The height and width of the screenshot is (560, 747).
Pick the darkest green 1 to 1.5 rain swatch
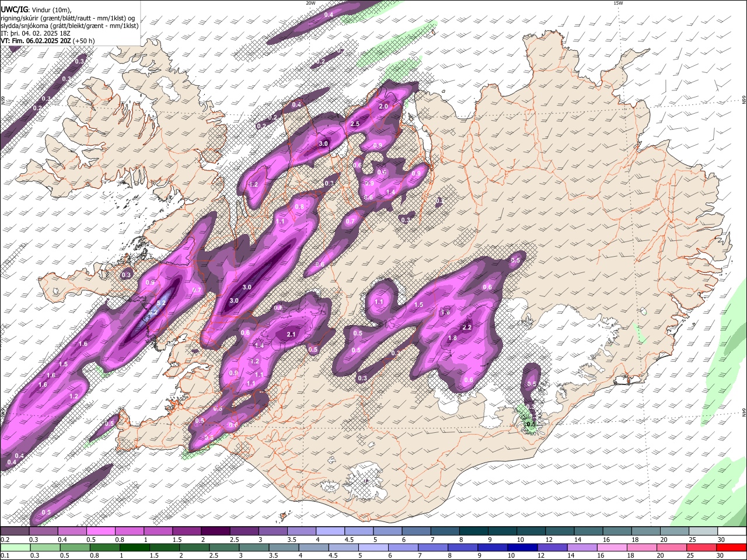pos(135,548)
